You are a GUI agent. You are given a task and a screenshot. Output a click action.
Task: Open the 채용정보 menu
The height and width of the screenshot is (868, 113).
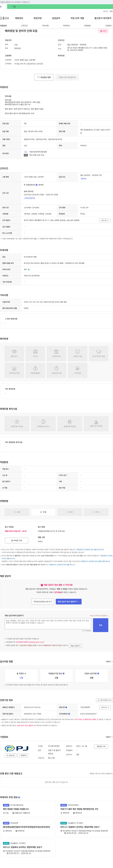(19, 18)
